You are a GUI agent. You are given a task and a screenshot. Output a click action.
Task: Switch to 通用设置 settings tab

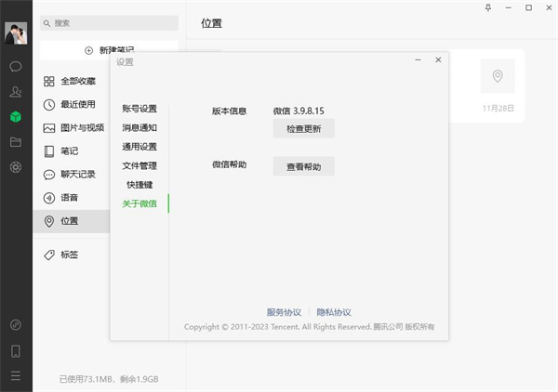(x=139, y=147)
